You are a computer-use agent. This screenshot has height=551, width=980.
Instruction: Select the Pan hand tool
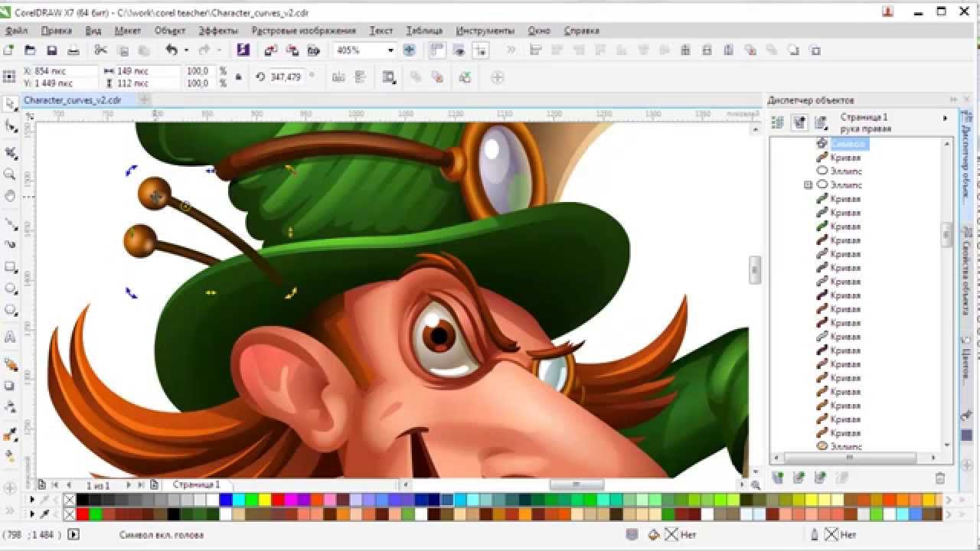(x=10, y=196)
